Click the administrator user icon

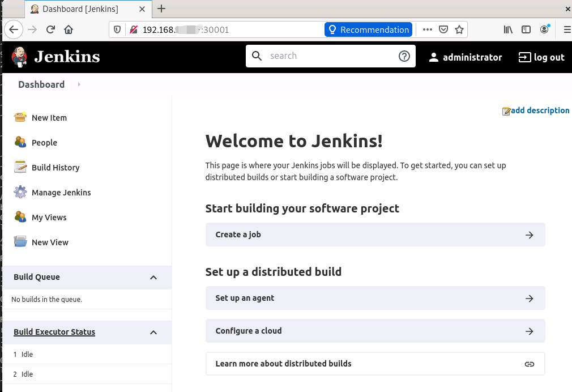pyautogui.click(x=433, y=57)
